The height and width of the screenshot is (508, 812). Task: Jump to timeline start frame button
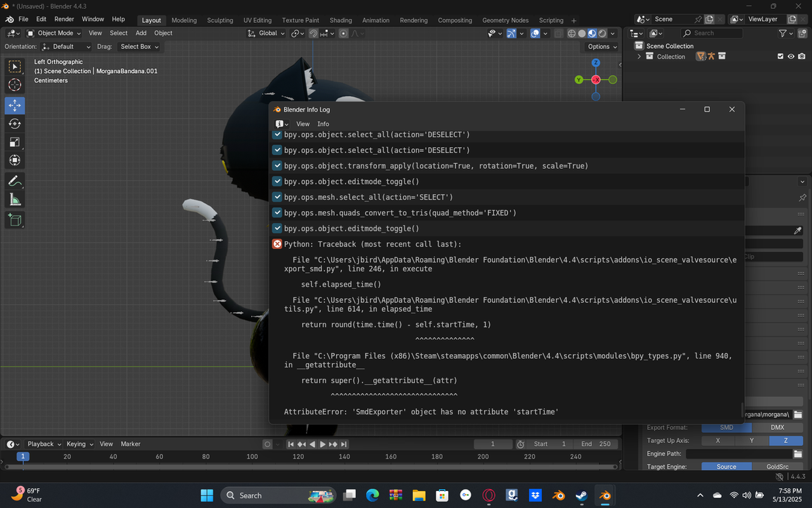click(291, 444)
